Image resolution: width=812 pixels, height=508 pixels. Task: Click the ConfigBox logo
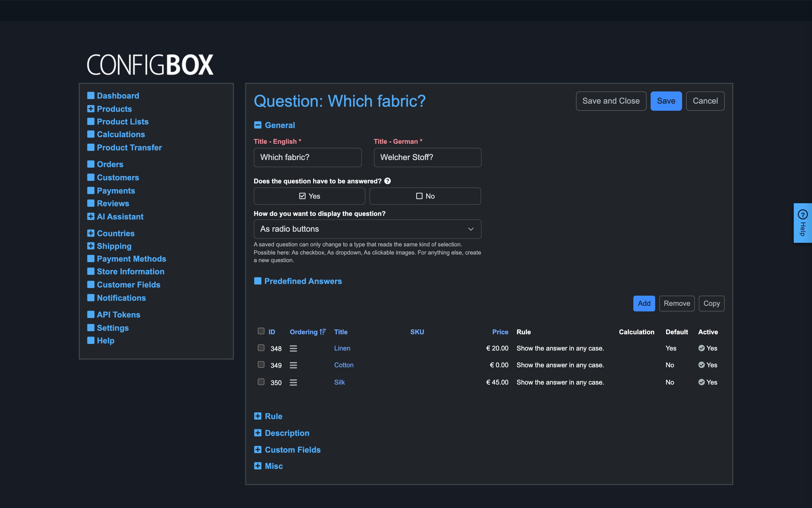(x=150, y=65)
